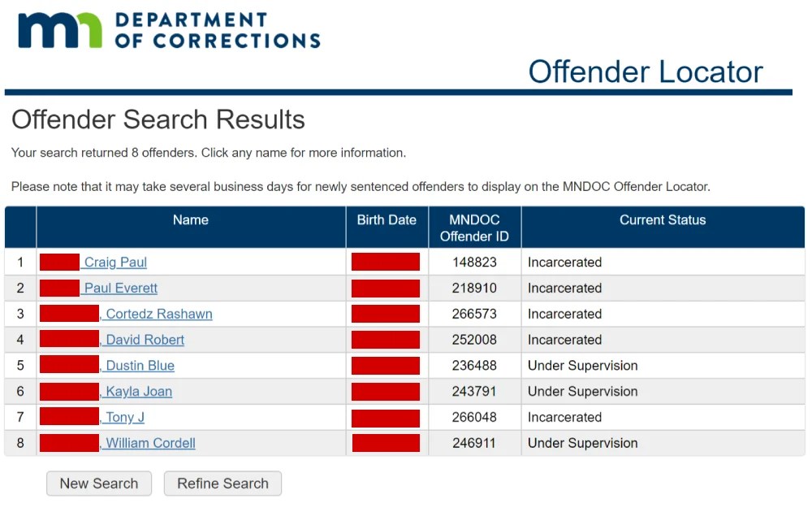Click the Offender Locator page title

pos(646,72)
